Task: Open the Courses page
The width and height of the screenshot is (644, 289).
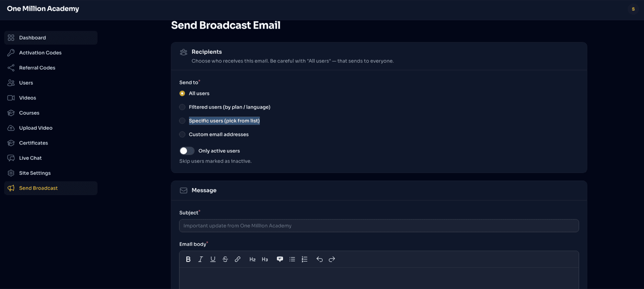Action: (51, 113)
